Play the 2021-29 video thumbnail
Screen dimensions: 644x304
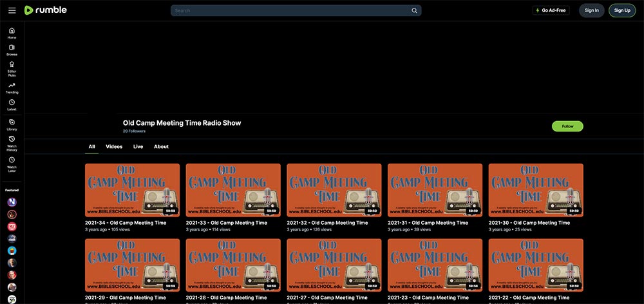click(132, 265)
